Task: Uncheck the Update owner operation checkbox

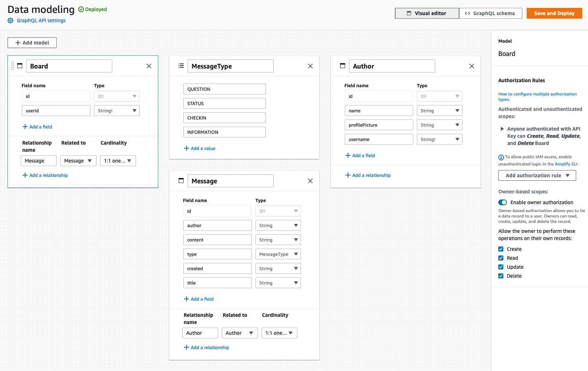Action: 501,267
